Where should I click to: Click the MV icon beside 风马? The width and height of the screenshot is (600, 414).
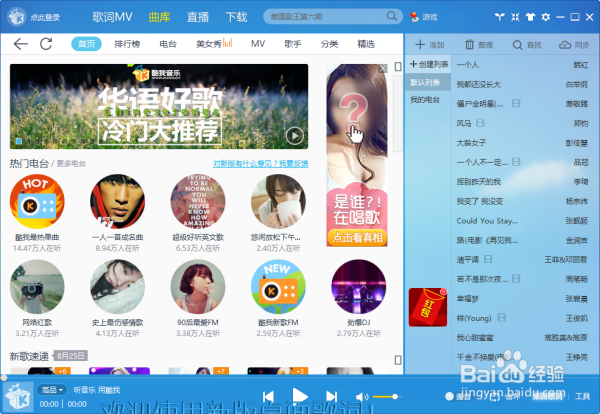point(480,123)
